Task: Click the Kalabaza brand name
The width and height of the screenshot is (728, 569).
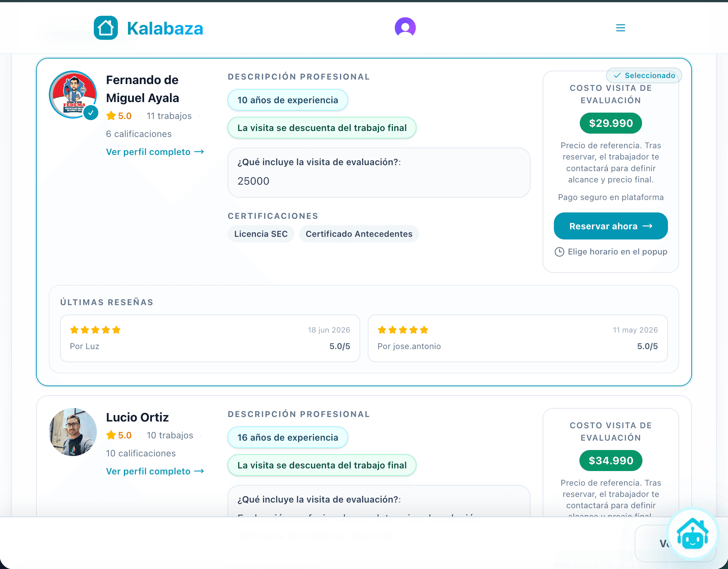Action: pyautogui.click(x=165, y=28)
